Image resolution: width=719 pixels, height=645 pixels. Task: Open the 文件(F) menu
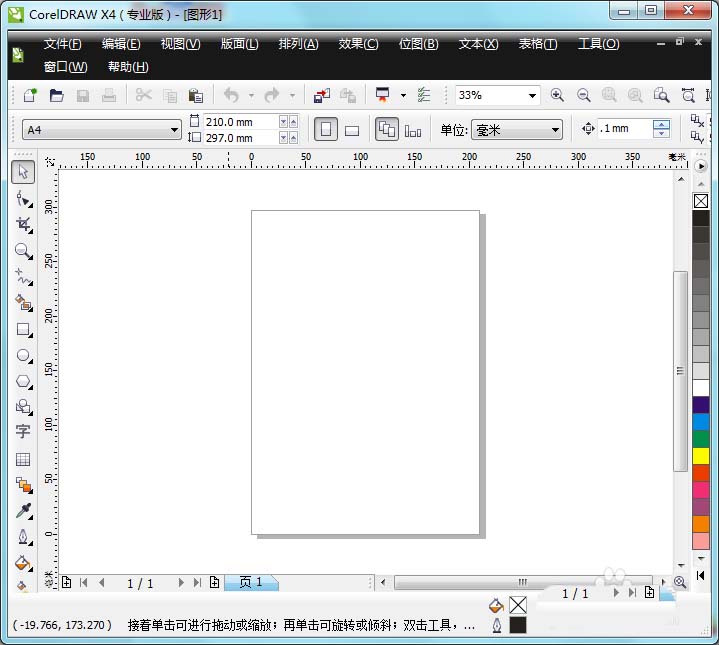tap(63, 44)
